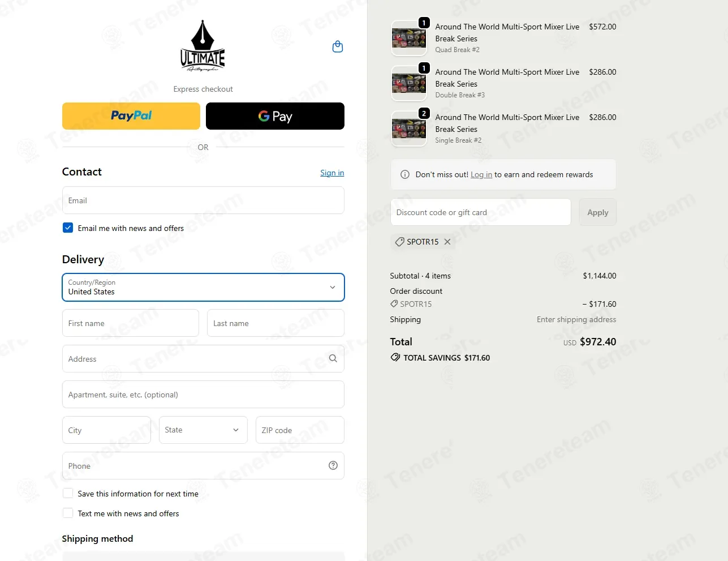Enable Text me with news and offers
728x561 pixels.
[68, 513]
